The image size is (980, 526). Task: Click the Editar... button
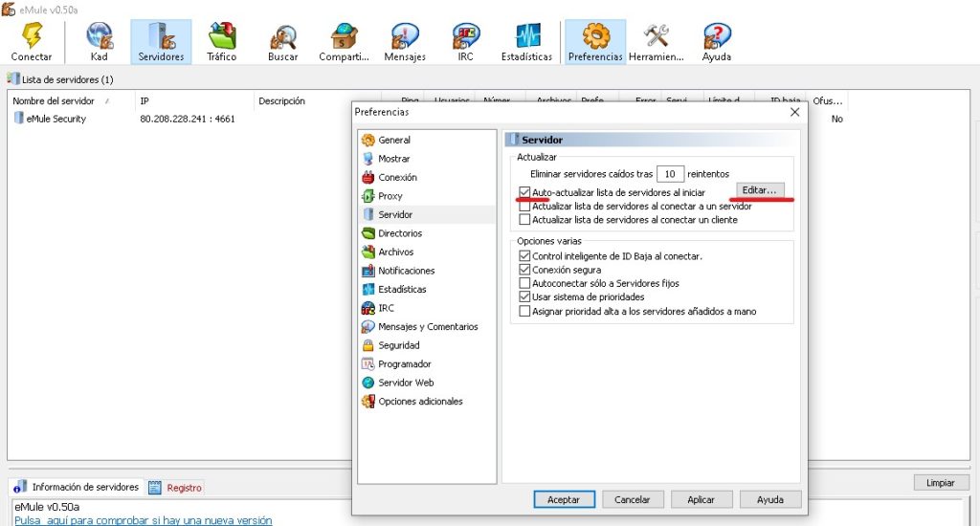click(759, 190)
